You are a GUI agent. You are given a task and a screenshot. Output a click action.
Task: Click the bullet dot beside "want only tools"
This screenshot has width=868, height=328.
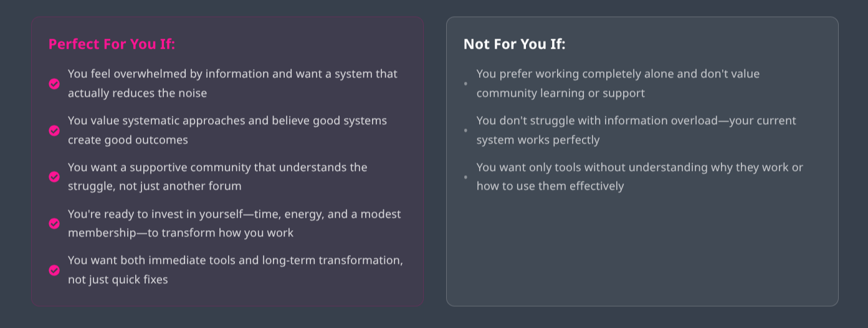pos(465,177)
